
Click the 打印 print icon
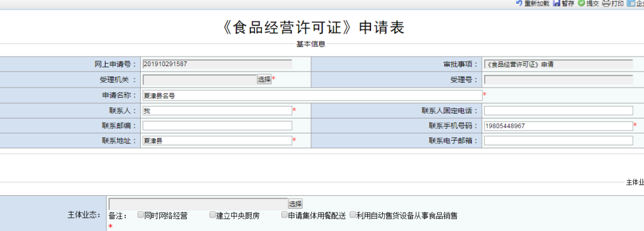pos(606,4)
